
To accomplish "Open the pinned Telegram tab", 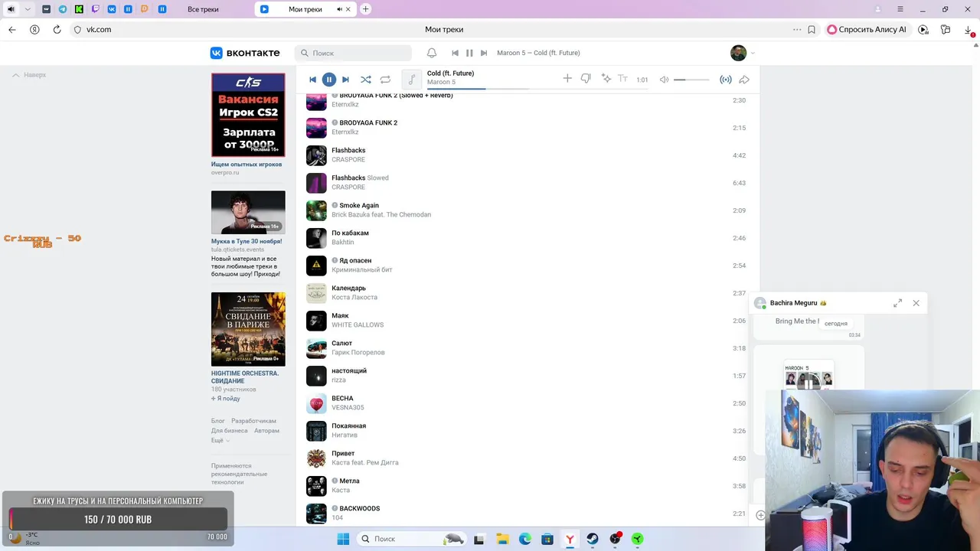I will pyautogui.click(x=63, y=9).
